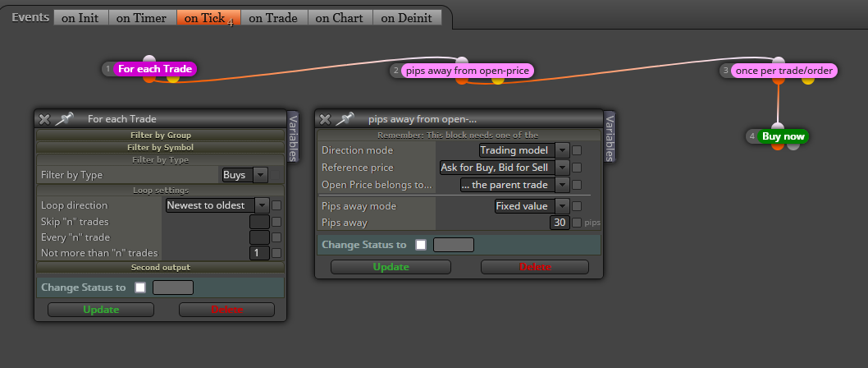Pin the pips away from open-price panel
The width and height of the screenshot is (868, 368).
click(x=345, y=118)
